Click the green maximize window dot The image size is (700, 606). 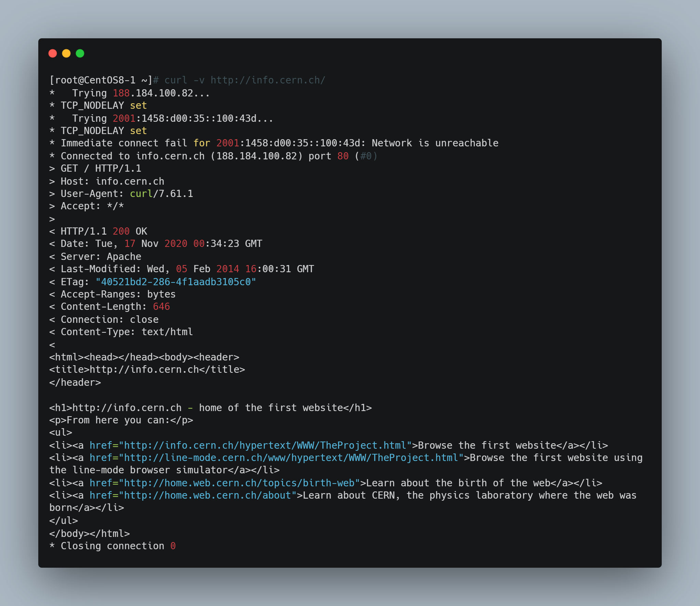80,53
